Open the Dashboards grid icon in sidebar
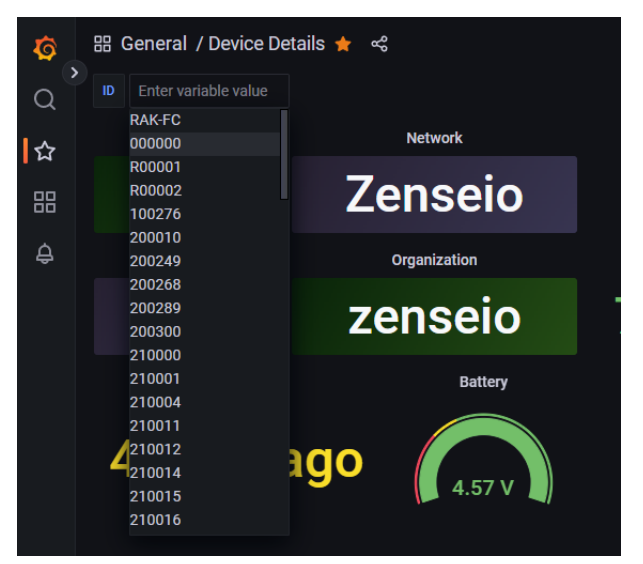Image resolution: width=643 pixels, height=564 pixels. [45, 203]
